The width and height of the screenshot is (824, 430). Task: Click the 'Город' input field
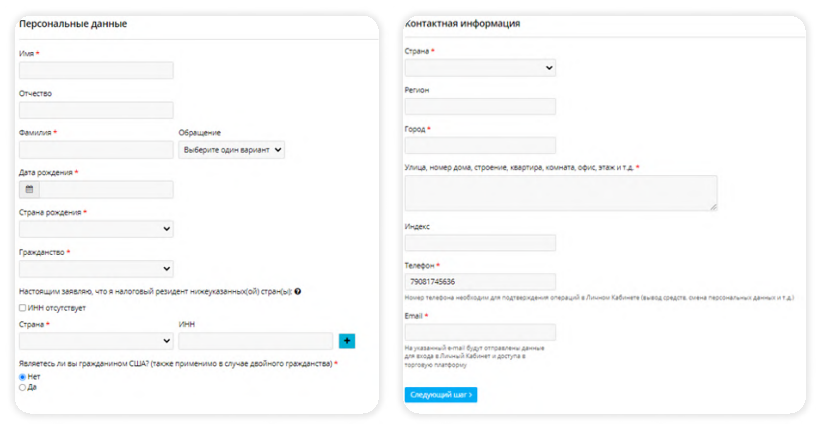[x=480, y=145]
